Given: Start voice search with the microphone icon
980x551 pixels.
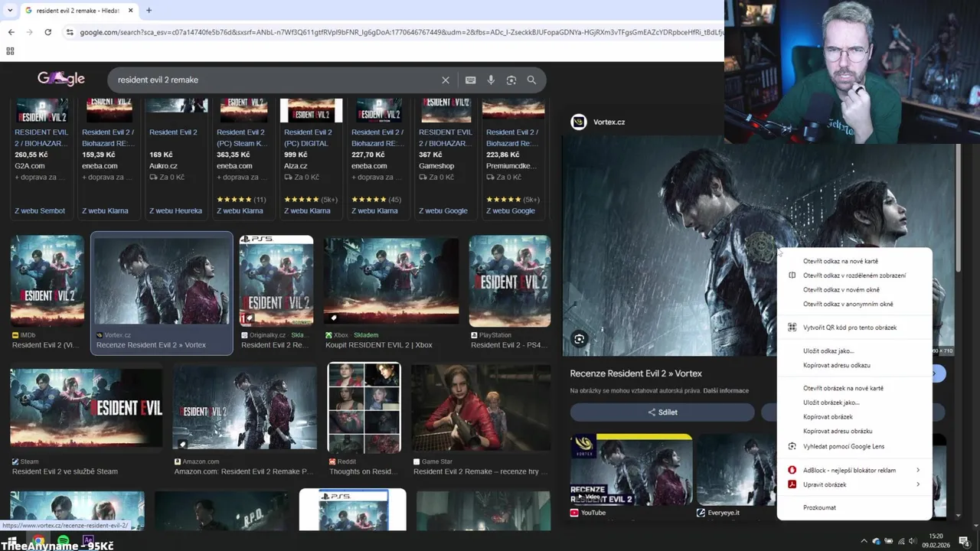Looking at the screenshot, I should pyautogui.click(x=491, y=80).
